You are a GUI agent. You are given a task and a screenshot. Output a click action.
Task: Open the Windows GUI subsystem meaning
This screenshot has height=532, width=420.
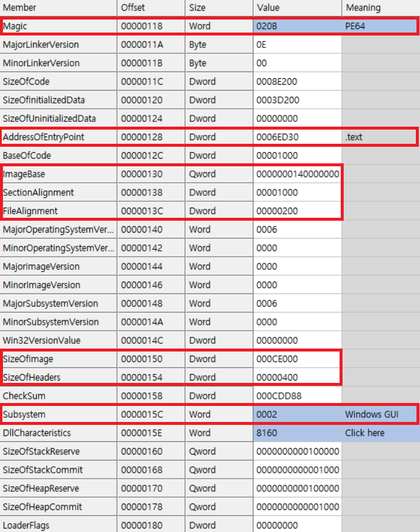(x=381, y=414)
